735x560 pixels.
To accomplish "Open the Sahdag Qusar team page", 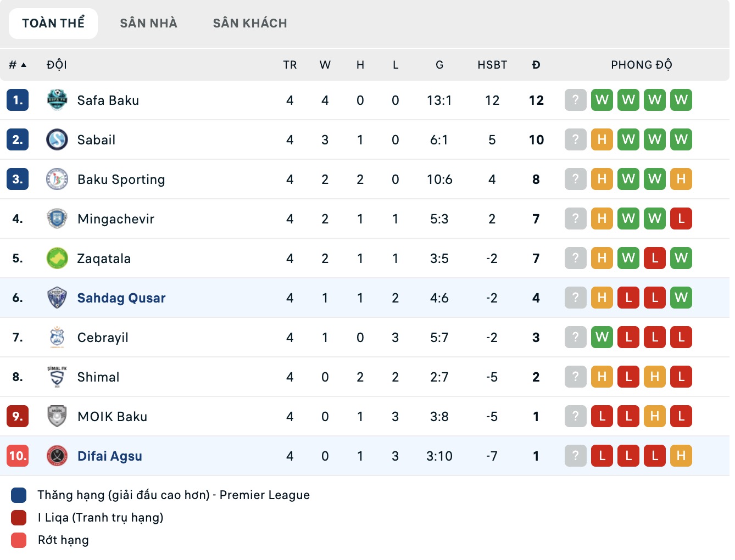I will pos(121,298).
